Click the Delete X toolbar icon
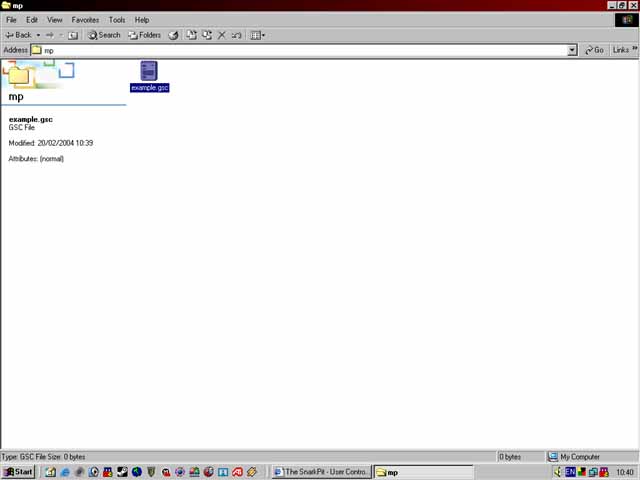The width and height of the screenshot is (640, 480). [222, 35]
